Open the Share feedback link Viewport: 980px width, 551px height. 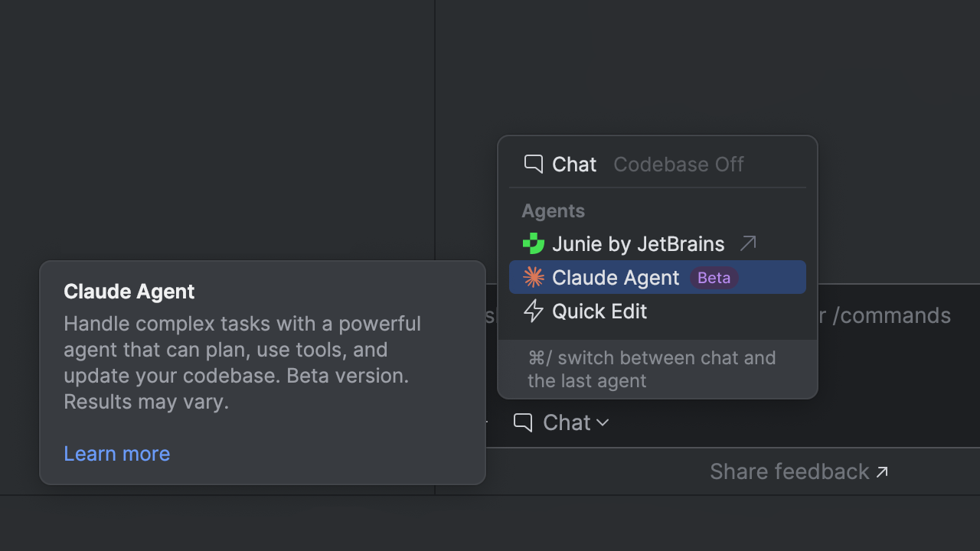789,471
